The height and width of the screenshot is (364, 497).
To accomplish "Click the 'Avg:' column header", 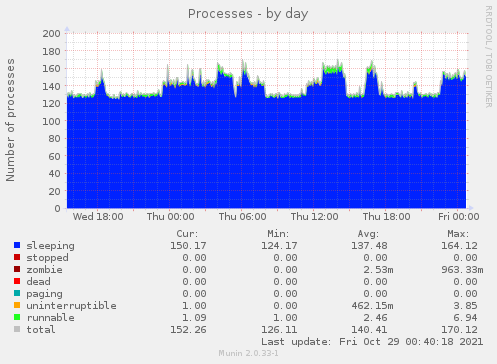I will coord(368,234).
